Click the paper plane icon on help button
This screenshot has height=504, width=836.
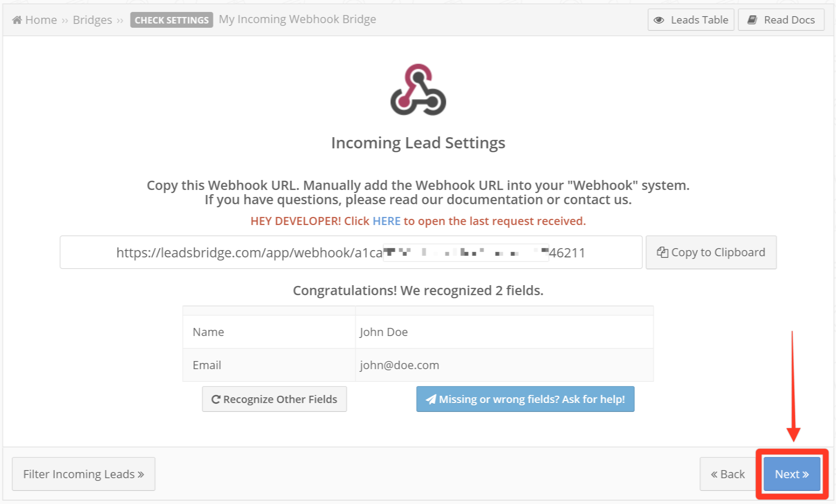pyautogui.click(x=431, y=399)
